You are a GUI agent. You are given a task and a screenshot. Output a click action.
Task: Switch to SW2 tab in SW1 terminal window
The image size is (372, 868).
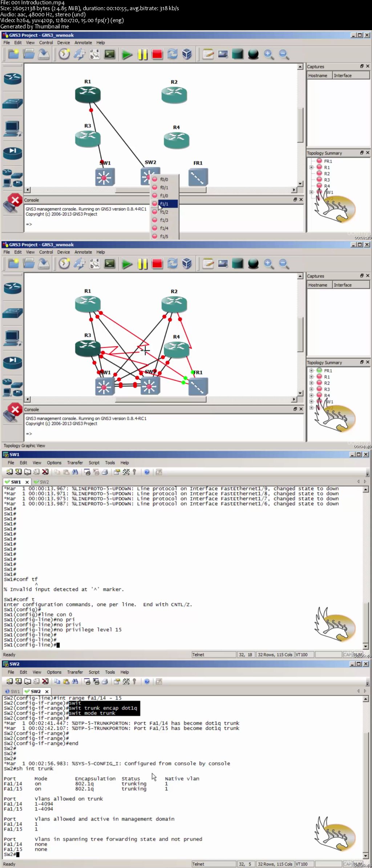pos(41,482)
